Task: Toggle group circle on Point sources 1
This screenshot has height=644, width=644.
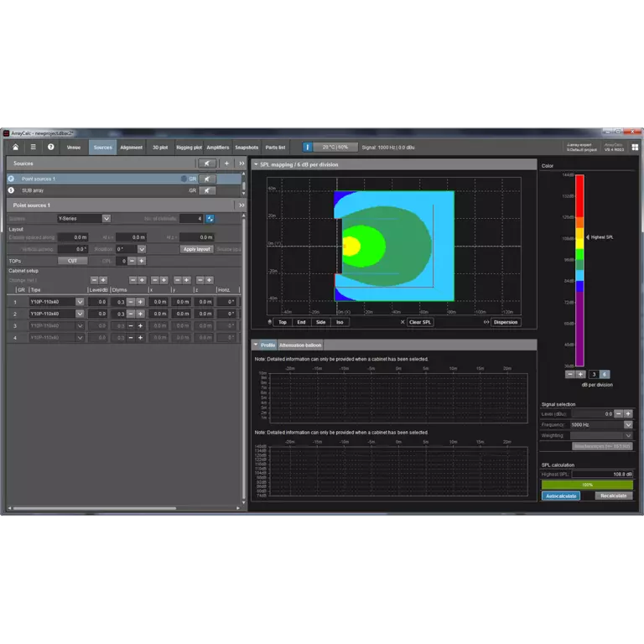Action: (x=184, y=179)
